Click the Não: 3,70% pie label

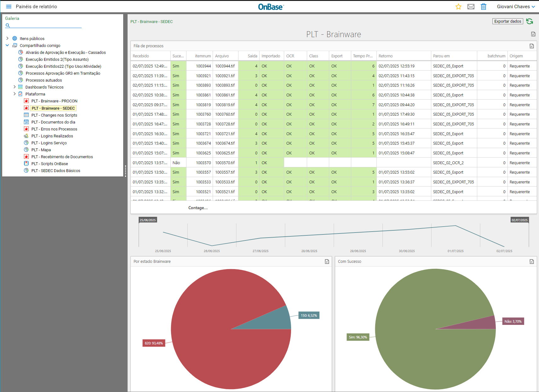(x=513, y=321)
